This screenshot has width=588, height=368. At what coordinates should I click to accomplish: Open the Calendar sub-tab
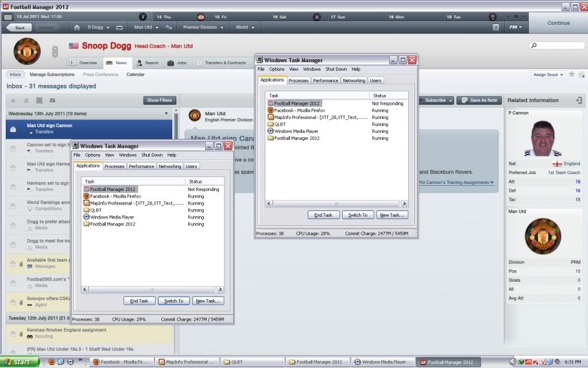[136, 74]
